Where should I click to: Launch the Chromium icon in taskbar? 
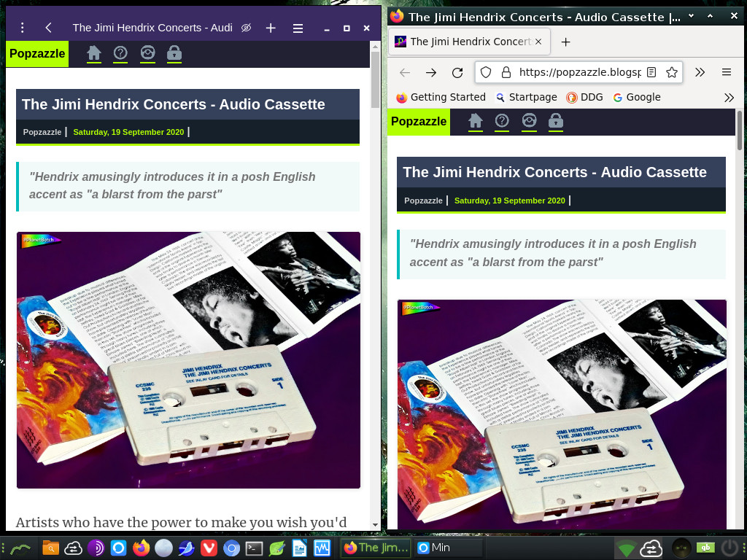pos(231,548)
